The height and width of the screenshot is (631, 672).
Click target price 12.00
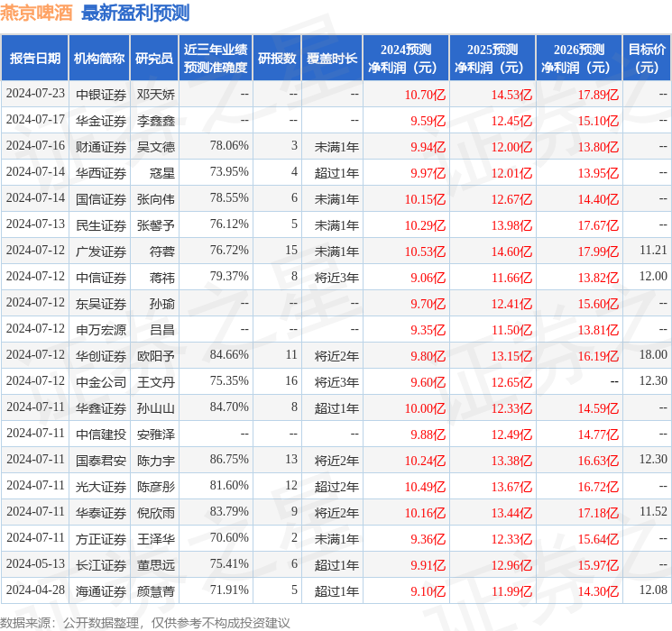653,277
